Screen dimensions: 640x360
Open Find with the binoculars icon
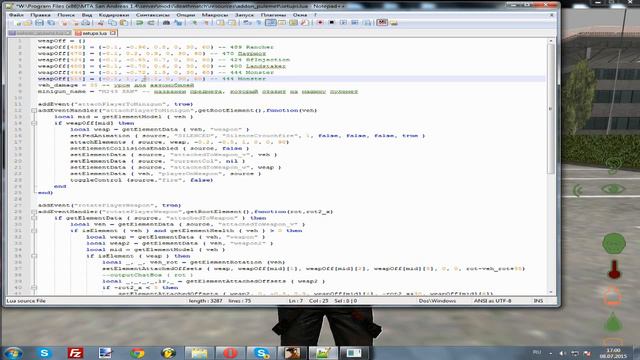(x=166, y=23)
